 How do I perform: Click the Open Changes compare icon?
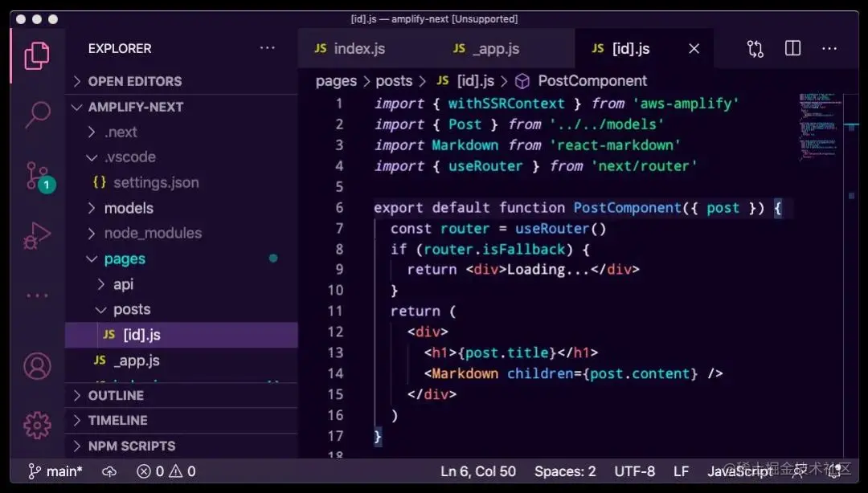[755, 49]
